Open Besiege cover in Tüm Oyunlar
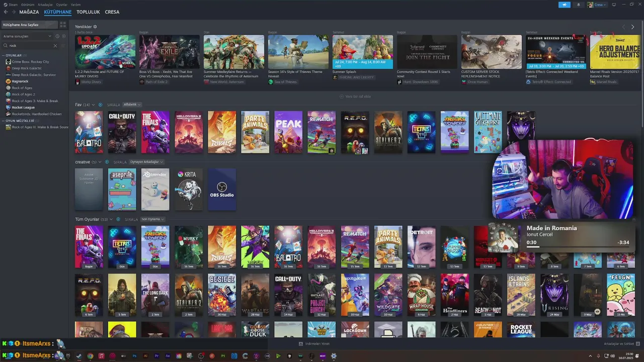Screen dimensions: 644x362 pyautogui.click(x=222, y=295)
